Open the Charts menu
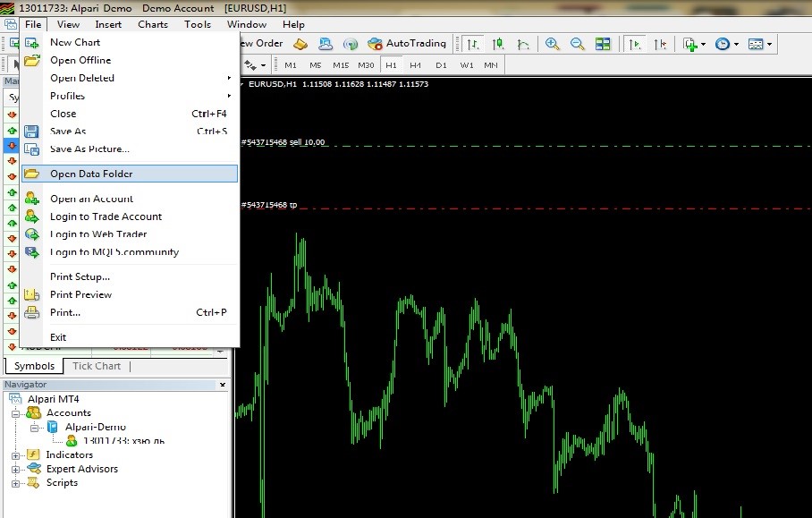 [x=153, y=24]
